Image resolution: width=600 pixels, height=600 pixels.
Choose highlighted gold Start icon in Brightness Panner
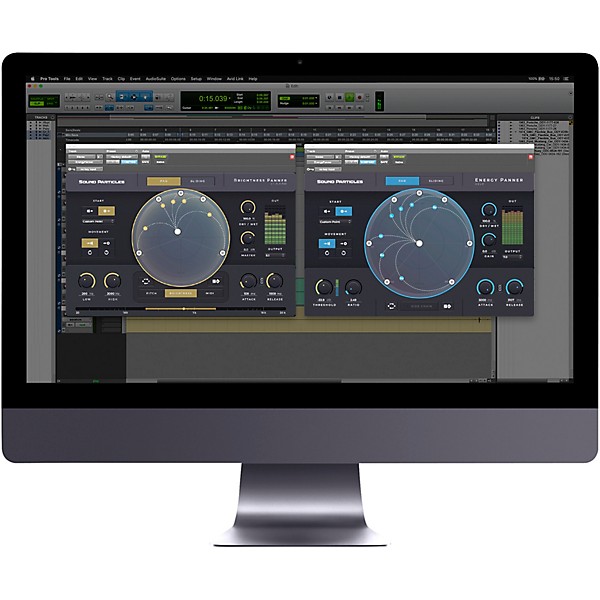106,211
